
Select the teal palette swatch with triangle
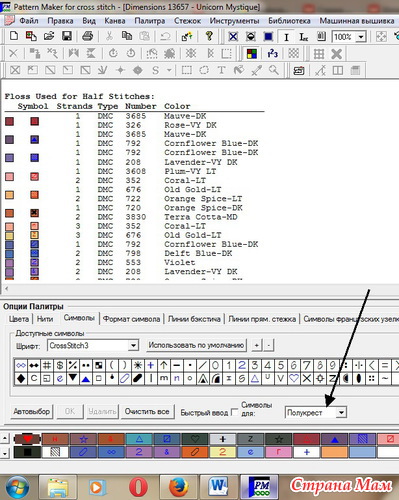tap(139, 439)
